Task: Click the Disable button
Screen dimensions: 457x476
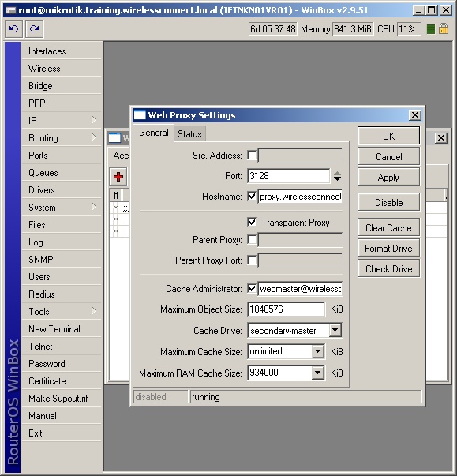Action: [388, 202]
